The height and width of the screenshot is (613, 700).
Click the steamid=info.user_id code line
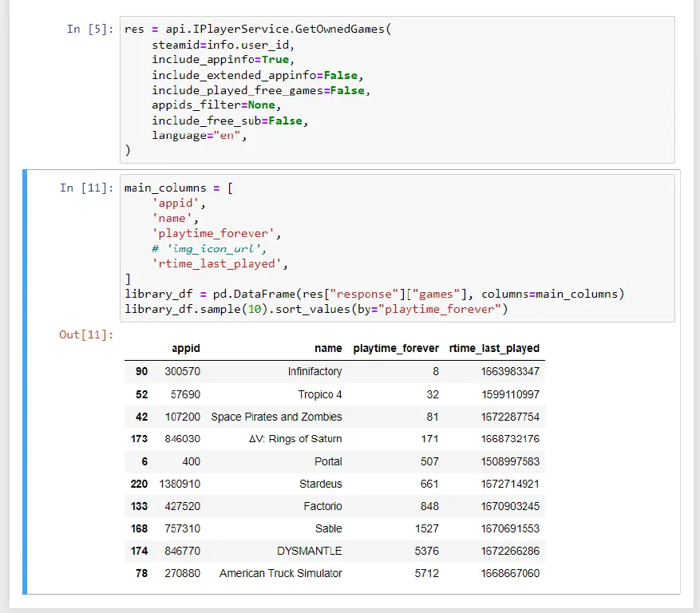coord(223,45)
